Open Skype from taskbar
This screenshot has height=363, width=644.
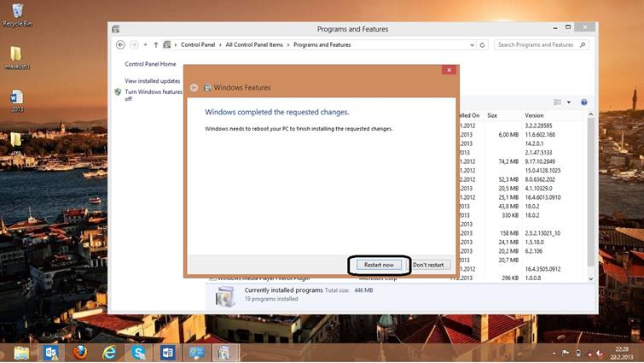click(139, 353)
